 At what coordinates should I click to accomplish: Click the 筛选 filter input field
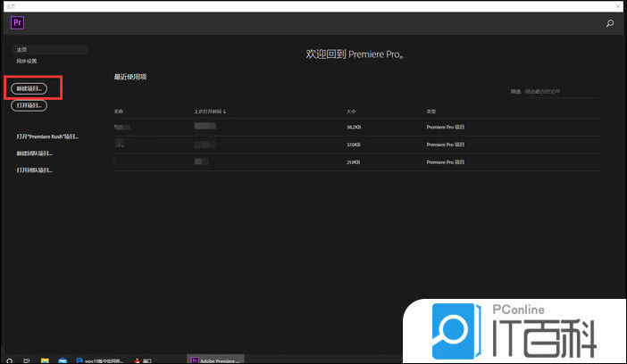(x=561, y=91)
